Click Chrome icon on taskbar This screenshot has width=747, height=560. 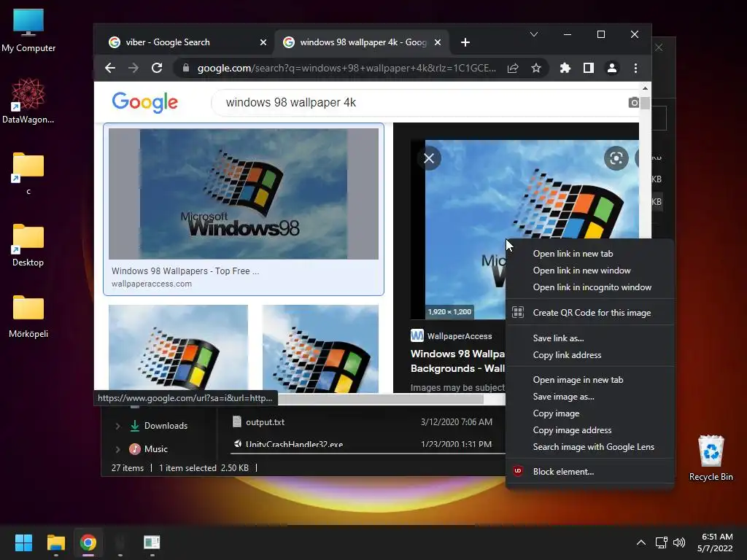[88, 542]
